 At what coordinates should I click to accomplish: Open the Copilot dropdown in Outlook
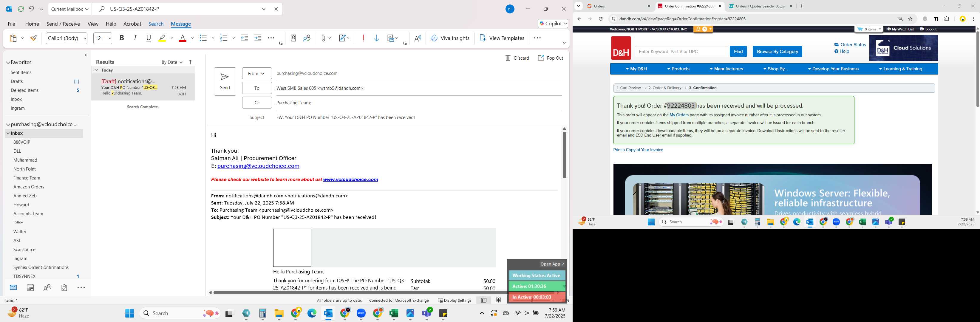tap(553, 24)
